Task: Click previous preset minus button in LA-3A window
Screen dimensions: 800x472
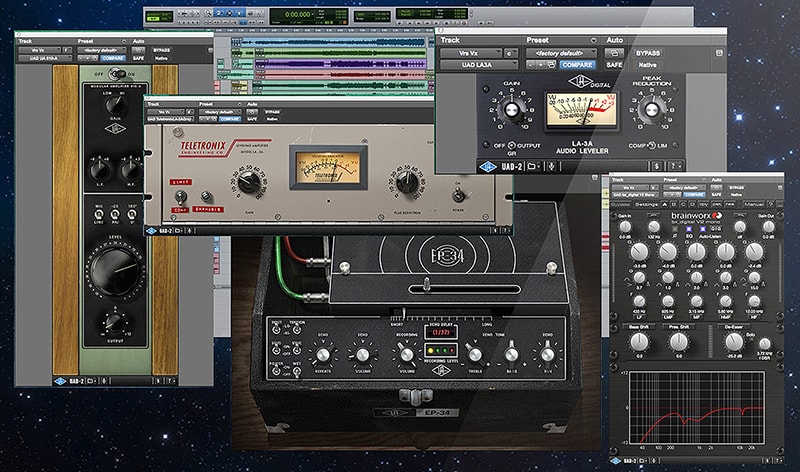Action: tap(531, 65)
